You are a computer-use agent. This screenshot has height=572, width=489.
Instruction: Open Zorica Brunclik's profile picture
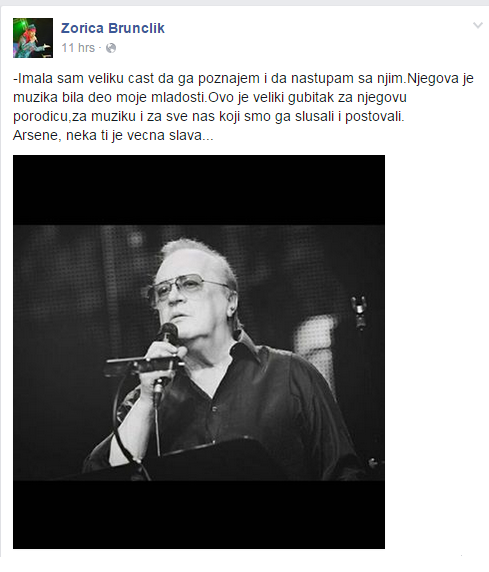33,38
